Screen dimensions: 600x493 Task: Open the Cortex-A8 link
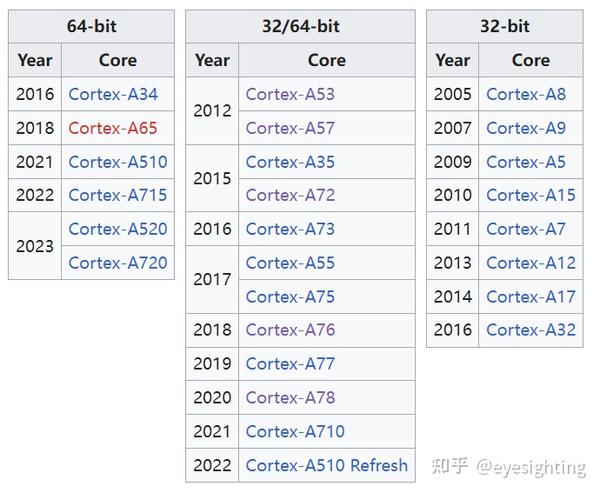pyautogui.click(x=526, y=95)
